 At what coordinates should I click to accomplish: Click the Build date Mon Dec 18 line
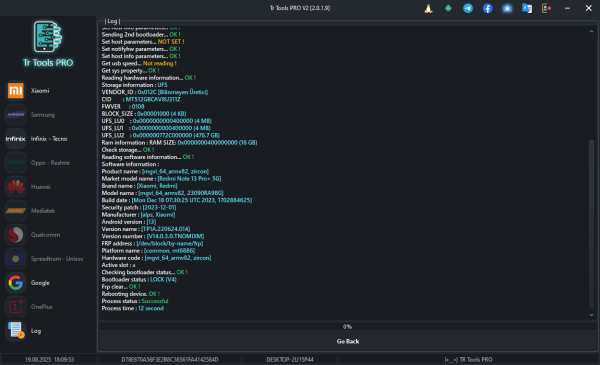pyautogui.click(x=177, y=200)
